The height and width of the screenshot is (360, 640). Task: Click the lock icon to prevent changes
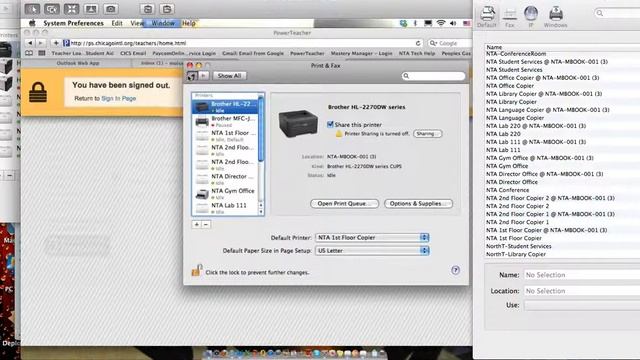point(197,270)
